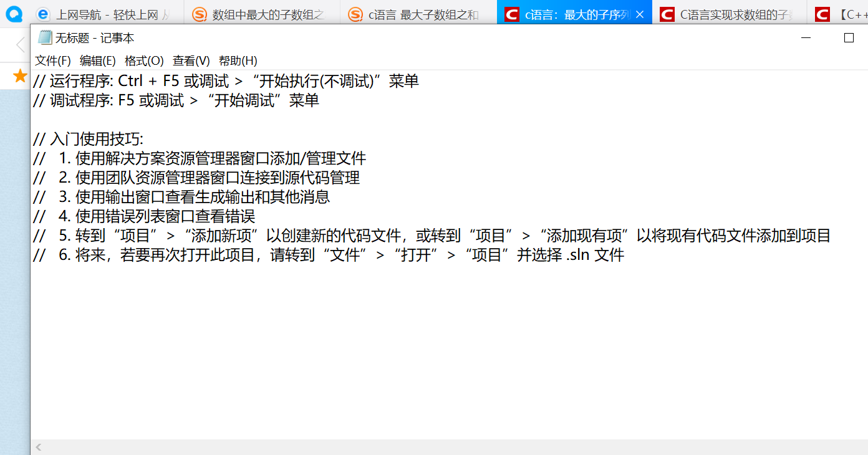This screenshot has height=455, width=868.
Task: Open the 文件(F) menu in Notepad
Action: click(53, 60)
